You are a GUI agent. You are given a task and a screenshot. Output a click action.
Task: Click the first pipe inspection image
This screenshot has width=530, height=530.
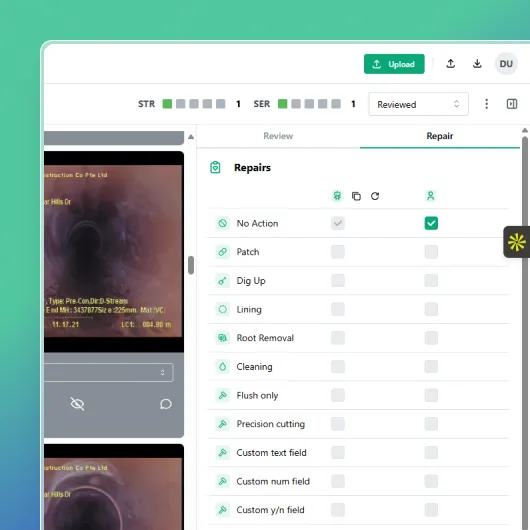click(114, 251)
